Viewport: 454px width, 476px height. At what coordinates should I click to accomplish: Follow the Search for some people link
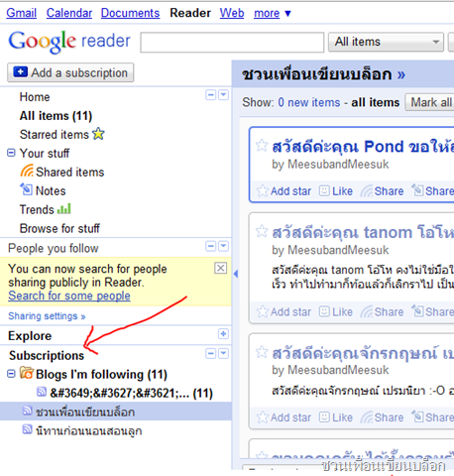pyautogui.click(x=69, y=296)
